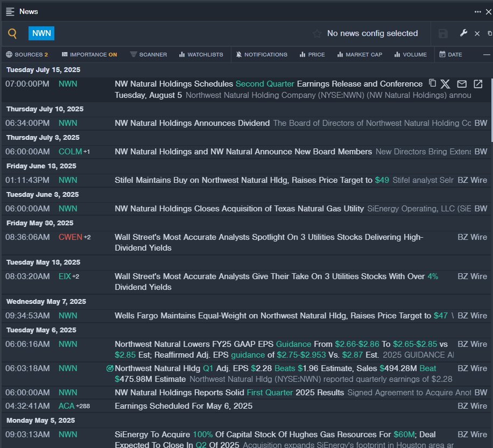Screen dimensions: 493x448
Task: Open high-dividend yields utilities stocks article
Action: [x=269, y=243]
